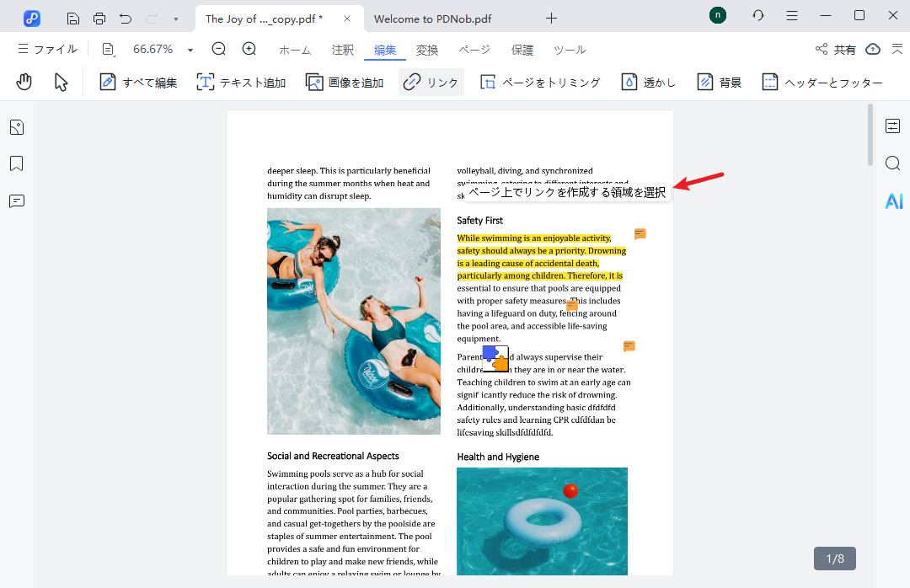Click the save file icon
Screen dimensions: 910x588
coord(73,18)
